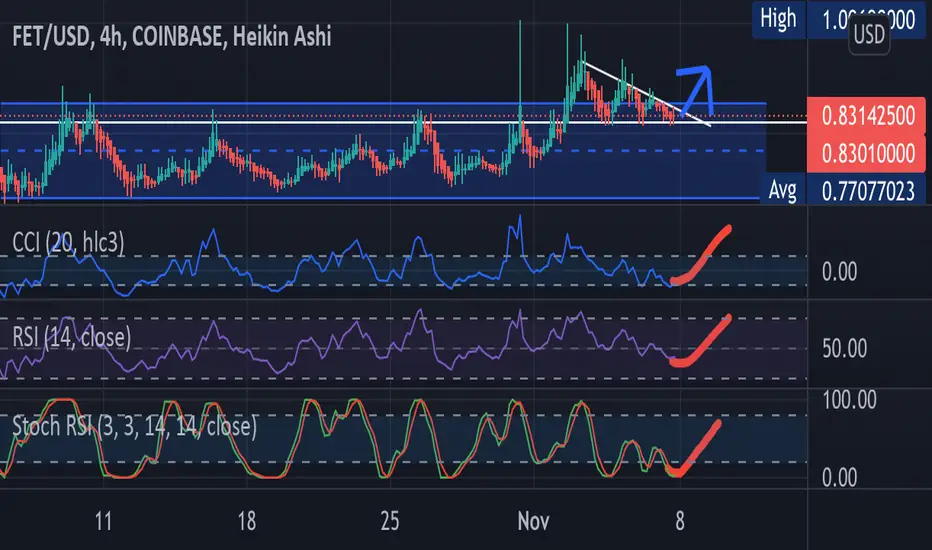Click the 0.83142500 price label
932x550 pixels.
[867, 115]
